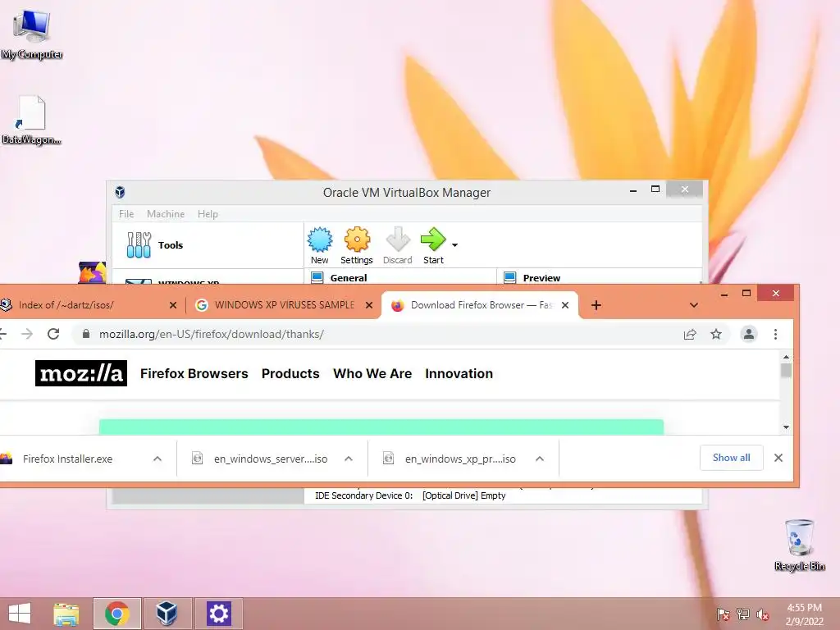Open the Start button dropdown arrow

tap(454, 245)
